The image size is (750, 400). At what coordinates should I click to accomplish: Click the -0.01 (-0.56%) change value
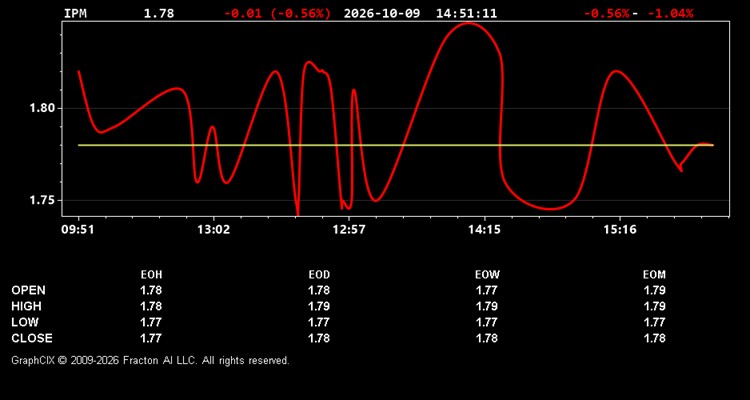tap(277, 13)
